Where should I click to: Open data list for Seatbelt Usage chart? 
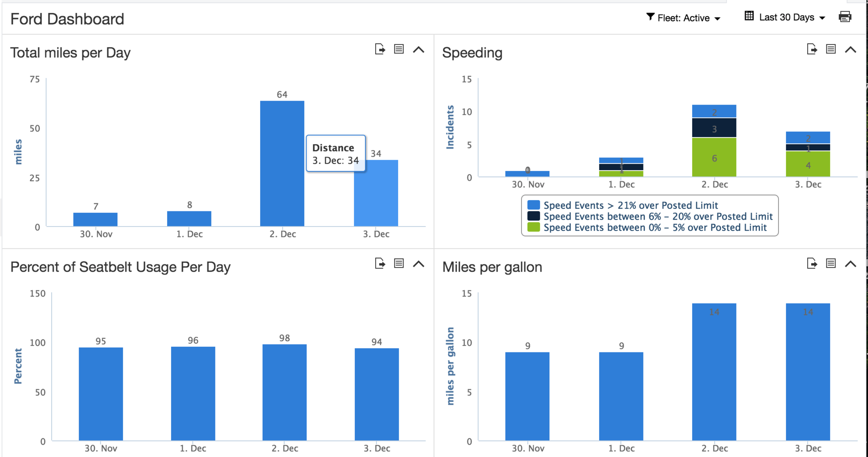point(399,263)
